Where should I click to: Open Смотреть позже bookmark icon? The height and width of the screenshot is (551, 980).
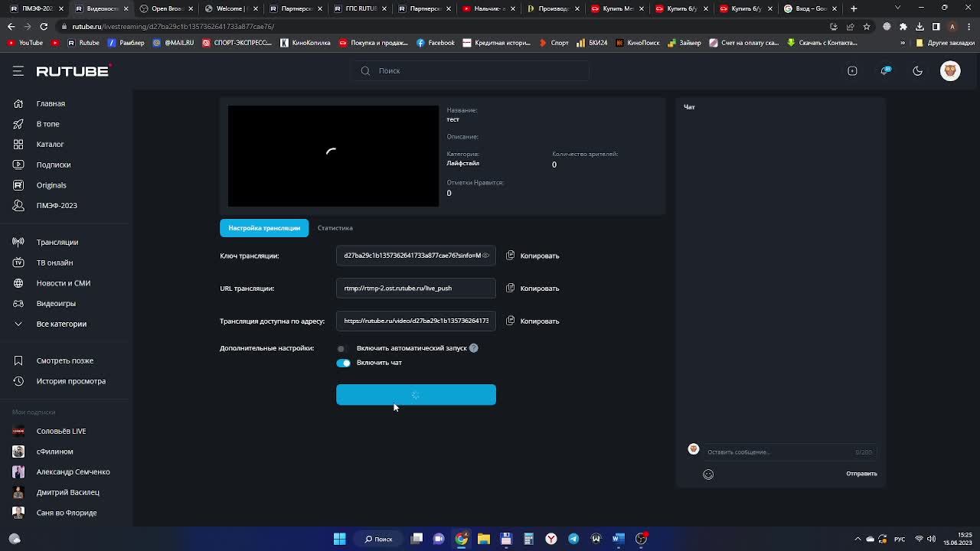click(18, 360)
